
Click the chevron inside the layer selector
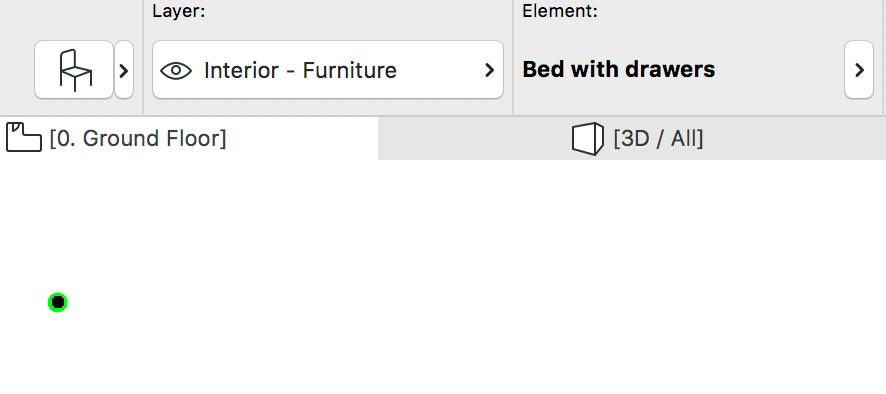[489, 70]
